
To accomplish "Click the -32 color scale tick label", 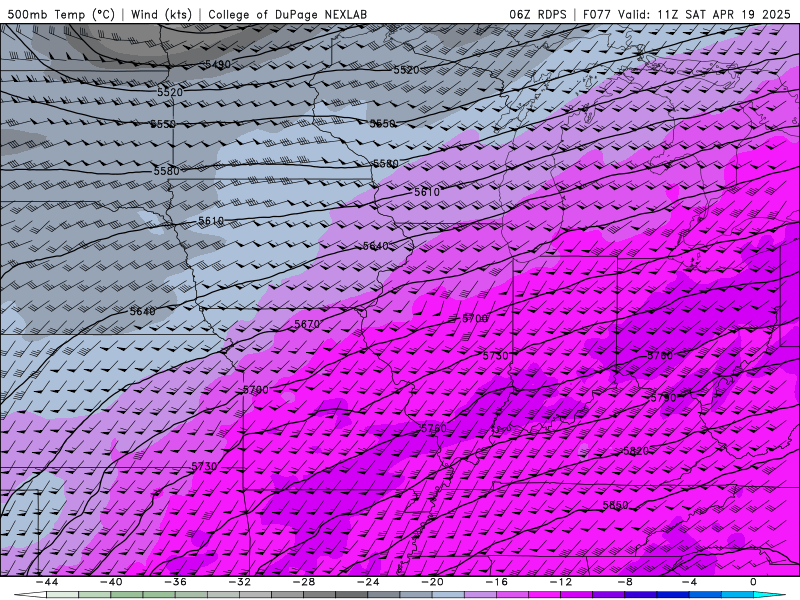I will [x=239, y=582].
